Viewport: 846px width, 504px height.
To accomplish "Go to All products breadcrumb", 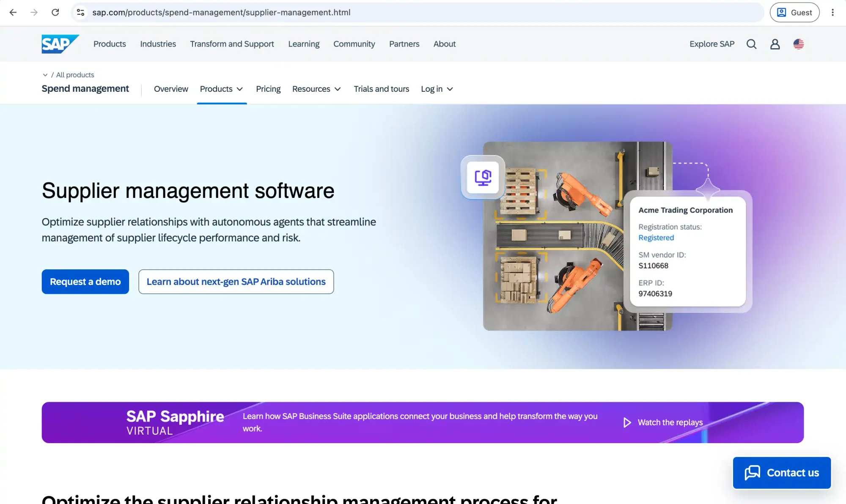I will click(75, 75).
